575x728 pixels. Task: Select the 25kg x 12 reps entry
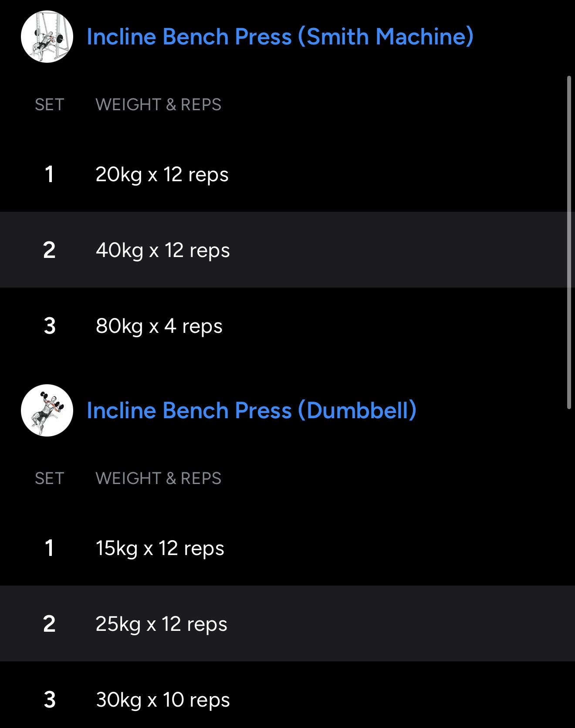point(161,624)
